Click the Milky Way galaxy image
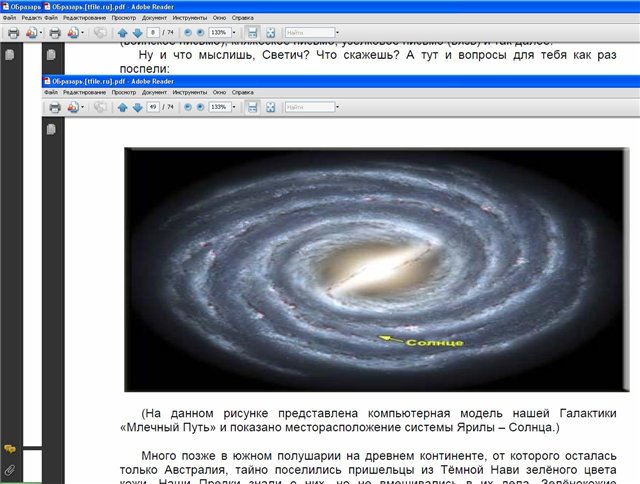Viewport: 640px width, 484px height. pos(376,269)
